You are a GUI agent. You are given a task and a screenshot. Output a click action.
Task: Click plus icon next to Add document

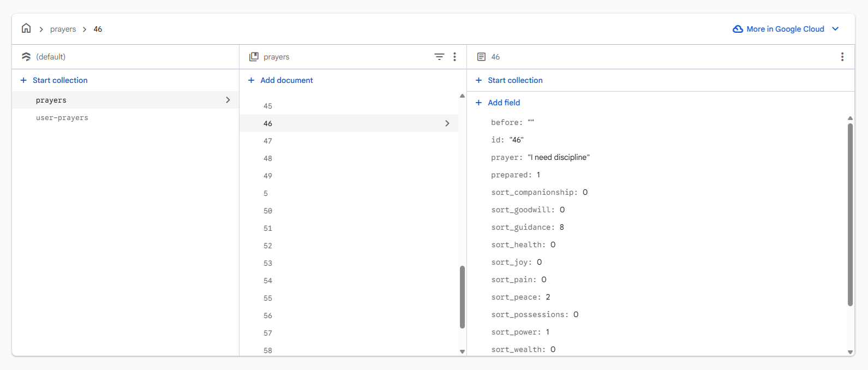click(x=252, y=80)
